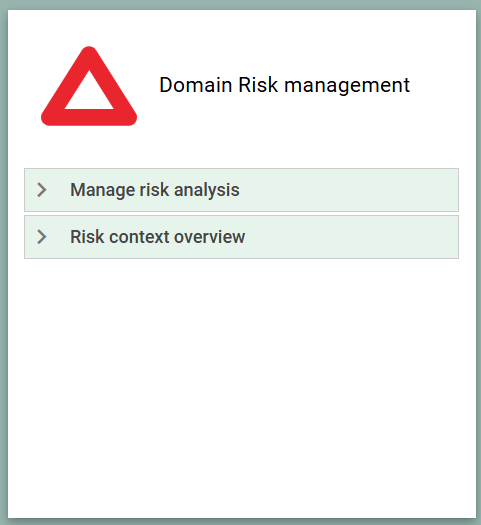This screenshot has width=481, height=525.
Task: Click the red triangle's bottom edge
Action: pos(89,117)
